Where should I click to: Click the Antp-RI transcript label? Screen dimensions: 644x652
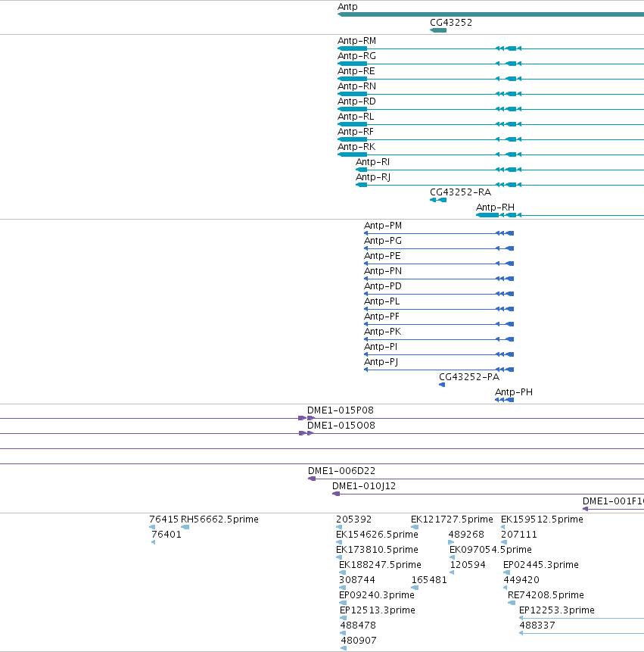pyautogui.click(x=372, y=162)
